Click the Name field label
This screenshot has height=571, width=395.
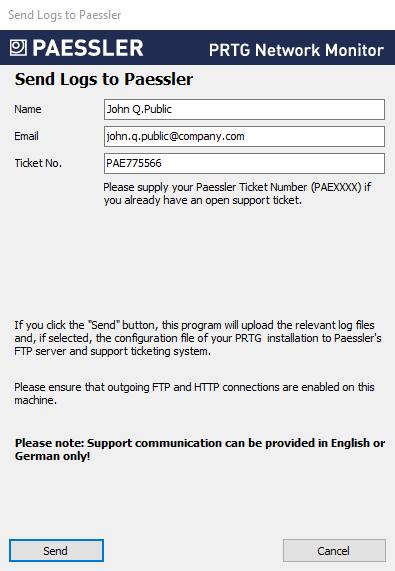(28, 109)
